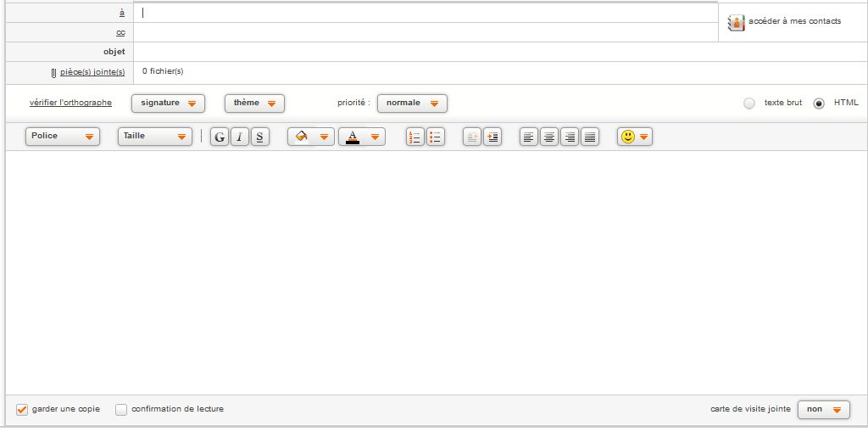Open carte de visite jointe dropdown
868x437 pixels.
coord(824,410)
